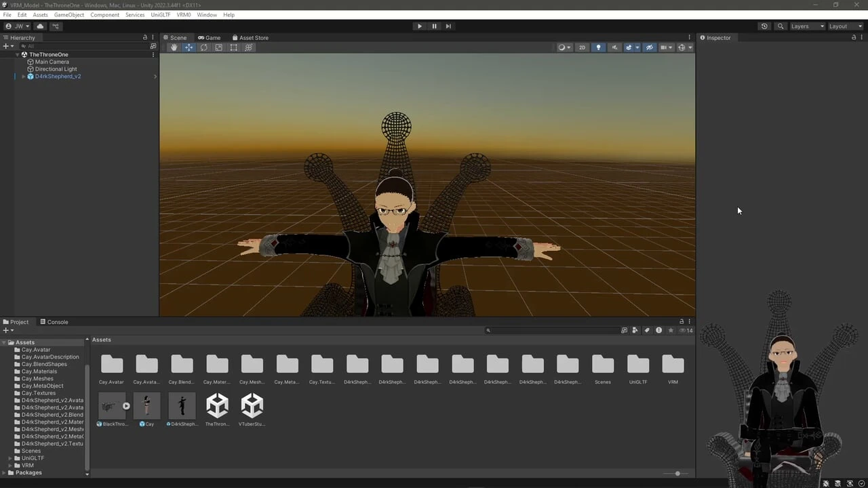Toggle scene audio mute button

click(614, 47)
